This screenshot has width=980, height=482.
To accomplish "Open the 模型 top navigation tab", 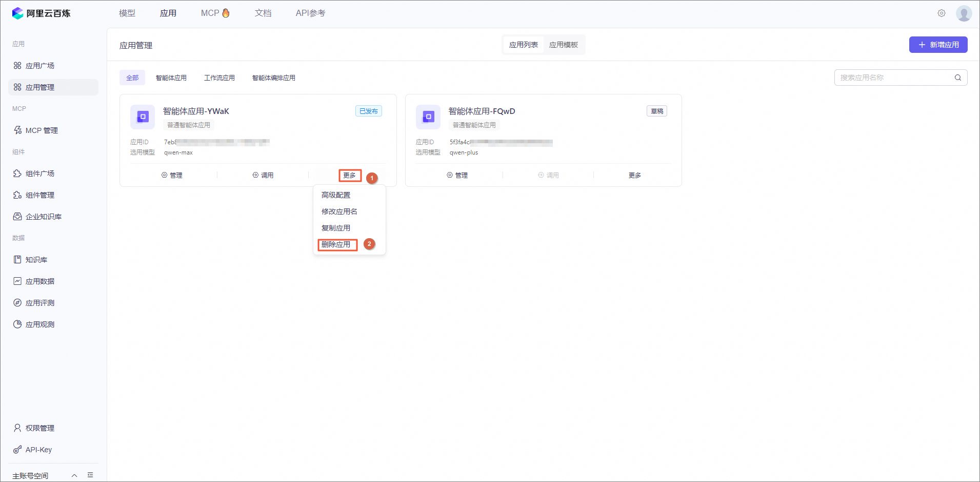I will (127, 13).
